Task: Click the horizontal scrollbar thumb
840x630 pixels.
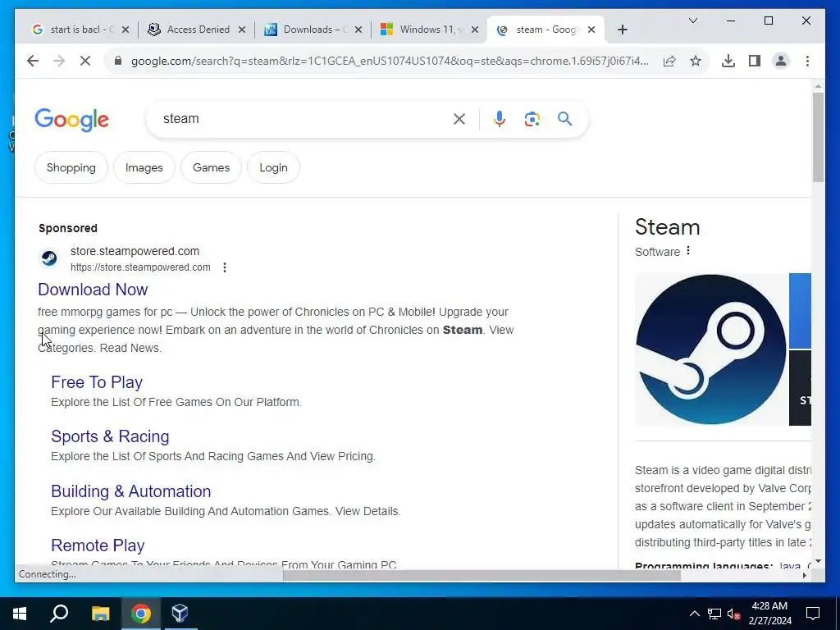Action: pyautogui.click(x=482, y=575)
